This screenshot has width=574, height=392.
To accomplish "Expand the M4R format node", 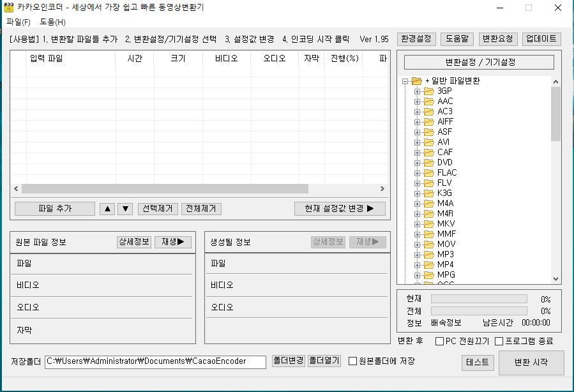I will [x=417, y=214].
